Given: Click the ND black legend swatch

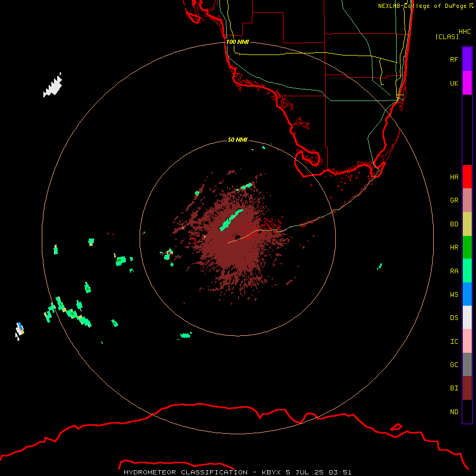Looking at the screenshot, I should [x=467, y=411].
